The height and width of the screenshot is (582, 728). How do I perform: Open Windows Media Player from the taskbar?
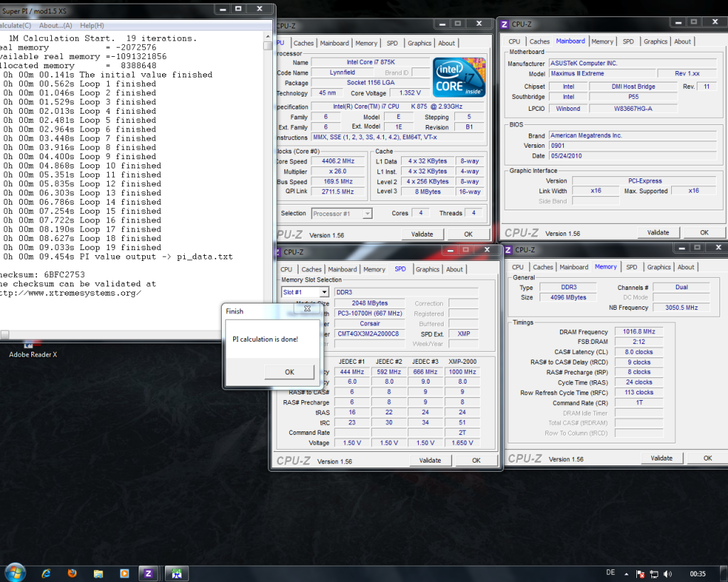pyautogui.click(x=124, y=573)
